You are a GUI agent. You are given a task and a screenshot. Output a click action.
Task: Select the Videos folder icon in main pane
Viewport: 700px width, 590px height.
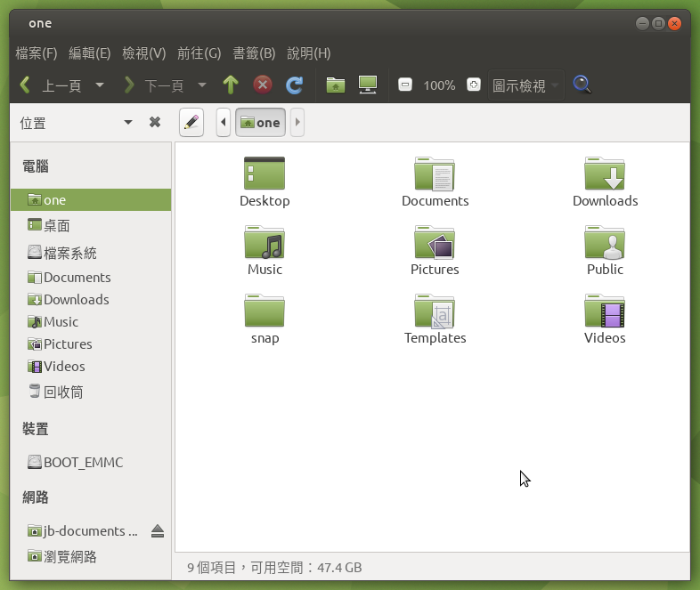pyautogui.click(x=605, y=311)
